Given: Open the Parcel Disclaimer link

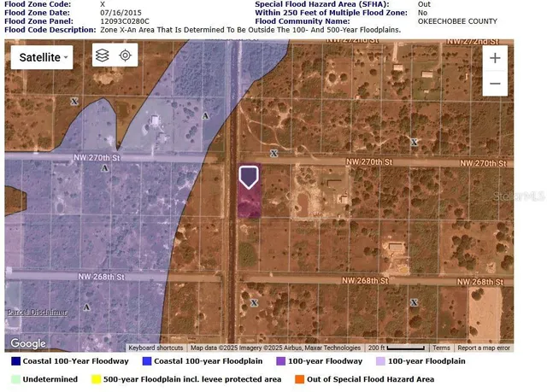Looking at the screenshot, I should [36, 313].
